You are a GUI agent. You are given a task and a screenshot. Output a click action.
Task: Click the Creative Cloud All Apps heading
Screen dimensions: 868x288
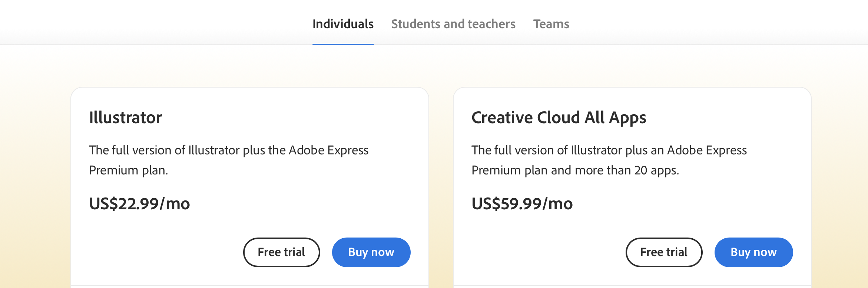[x=559, y=118]
